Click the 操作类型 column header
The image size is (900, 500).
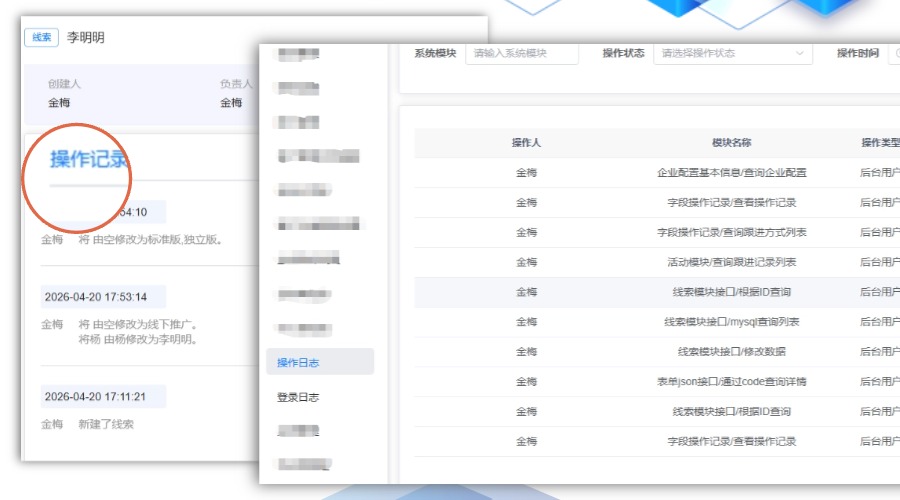click(x=878, y=143)
